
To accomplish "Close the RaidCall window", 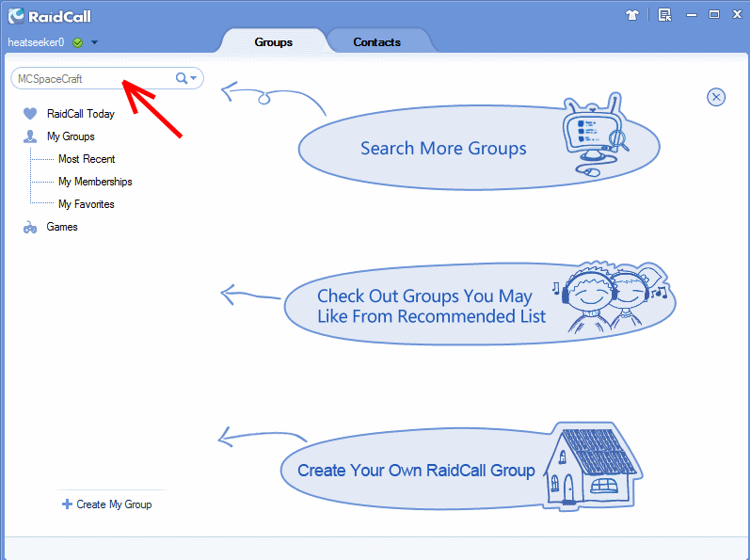I will (737, 14).
